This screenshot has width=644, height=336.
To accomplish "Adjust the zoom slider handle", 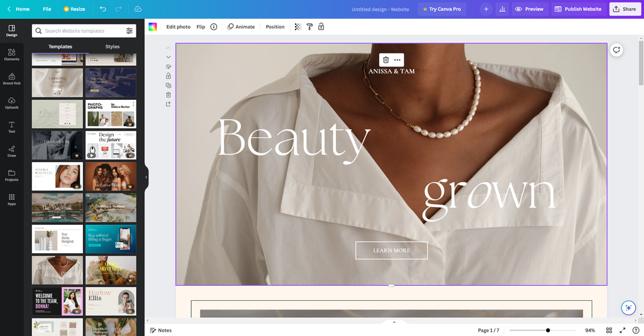I will [x=548, y=330].
